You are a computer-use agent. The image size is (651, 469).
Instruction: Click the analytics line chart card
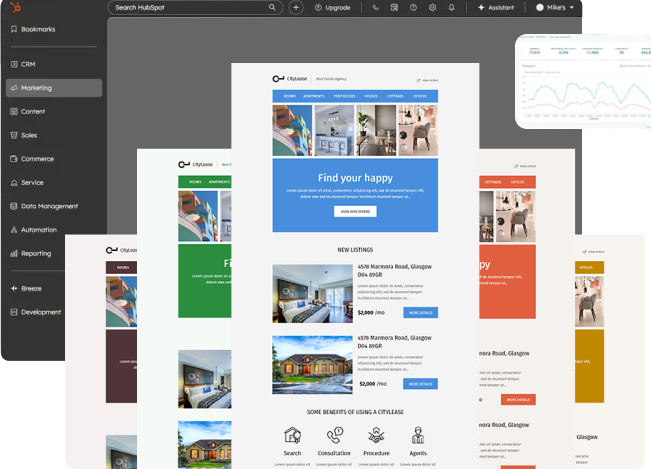coord(583,81)
